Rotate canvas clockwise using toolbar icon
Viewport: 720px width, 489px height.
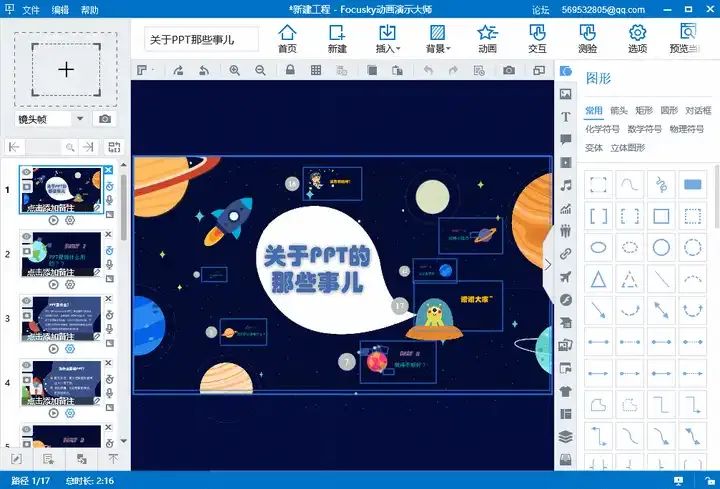click(178, 70)
